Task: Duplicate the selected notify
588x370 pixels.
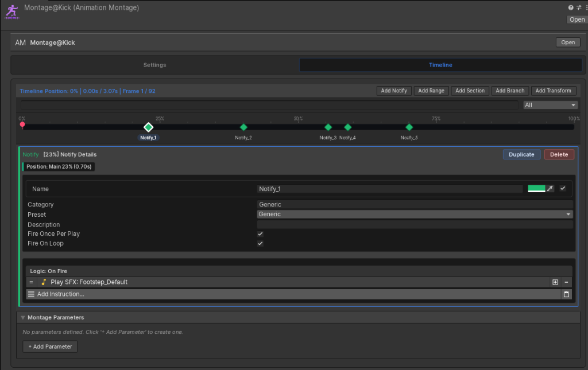Action: pos(521,154)
